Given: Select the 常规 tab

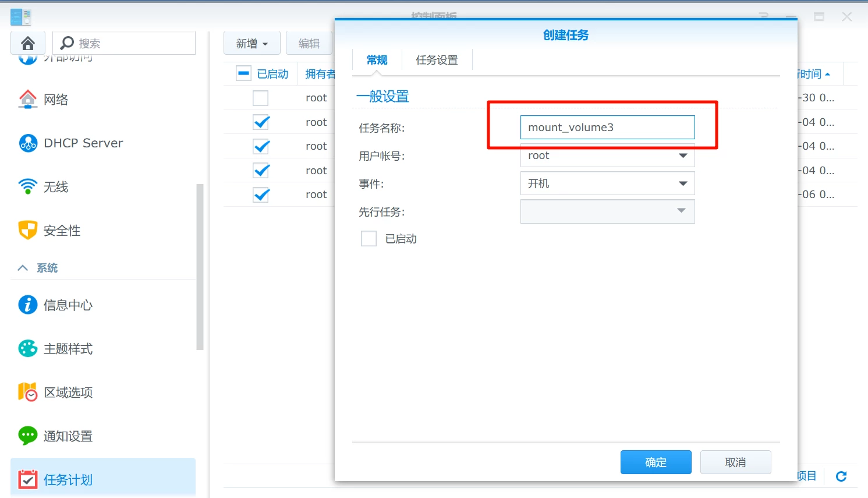Looking at the screenshot, I should click(377, 60).
